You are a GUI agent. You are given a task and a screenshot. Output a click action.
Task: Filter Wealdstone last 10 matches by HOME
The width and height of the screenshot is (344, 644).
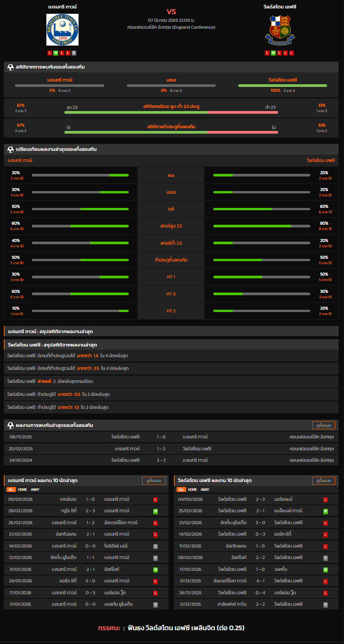click(192, 490)
